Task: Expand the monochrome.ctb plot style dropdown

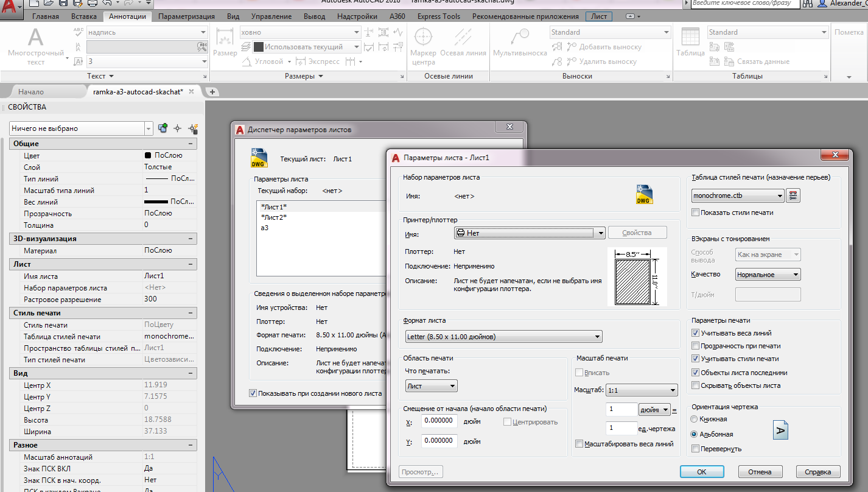Action: click(x=780, y=196)
